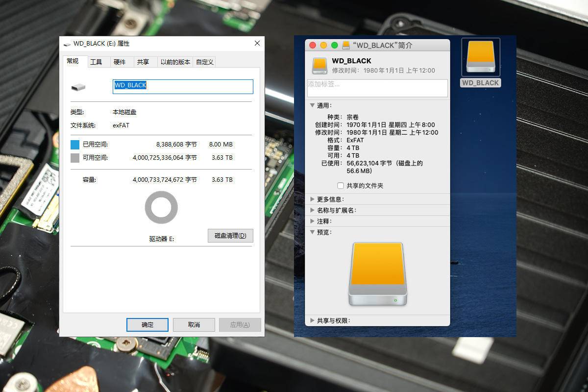This screenshot has width=588, height=392.
Task: Click the gray usage donut chart for 驱动器 E
Action: point(161,207)
